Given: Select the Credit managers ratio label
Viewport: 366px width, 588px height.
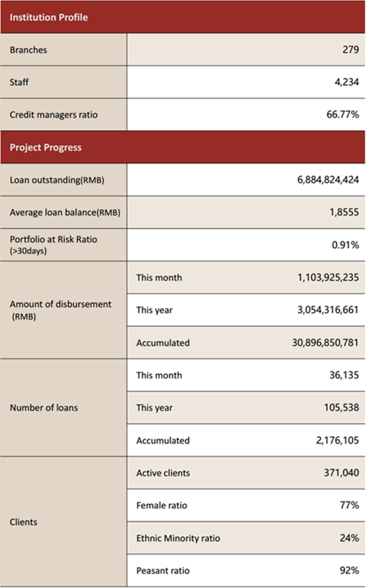Looking at the screenshot, I should pyautogui.click(x=54, y=115).
